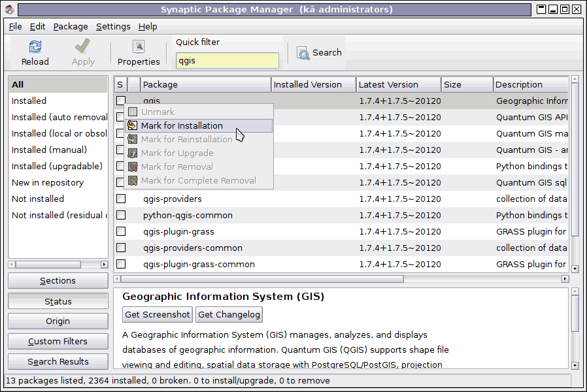The image size is (587, 392).
Task: Click the Sections filter button
Action: tap(58, 280)
